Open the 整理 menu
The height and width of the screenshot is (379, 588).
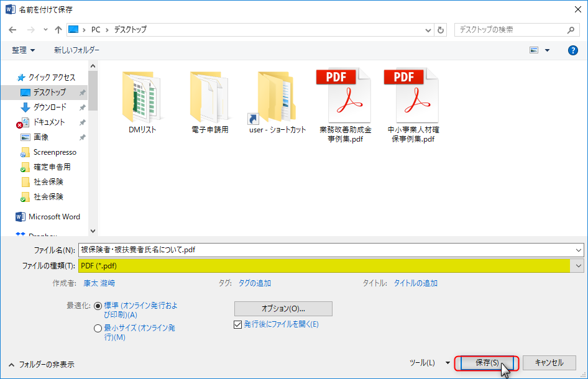click(x=24, y=50)
